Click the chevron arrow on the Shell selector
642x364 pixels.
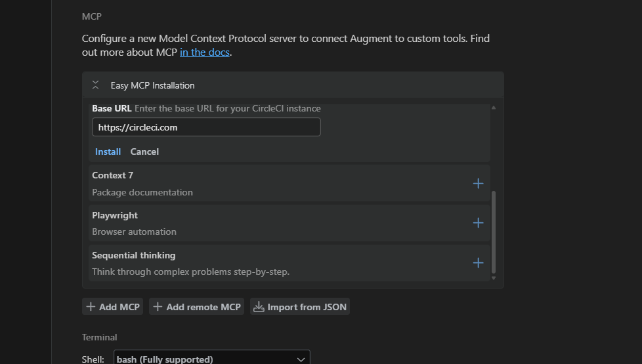[x=301, y=359]
